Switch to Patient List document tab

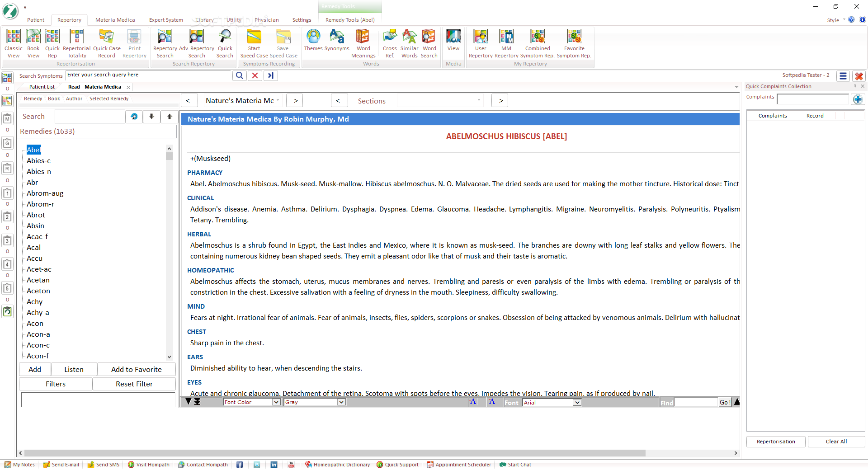[x=42, y=87]
